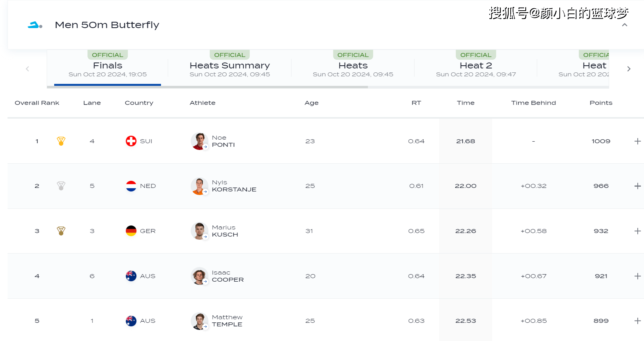Click the points value 899
Viewport: 644px width, 341px height.
[601, 321]
